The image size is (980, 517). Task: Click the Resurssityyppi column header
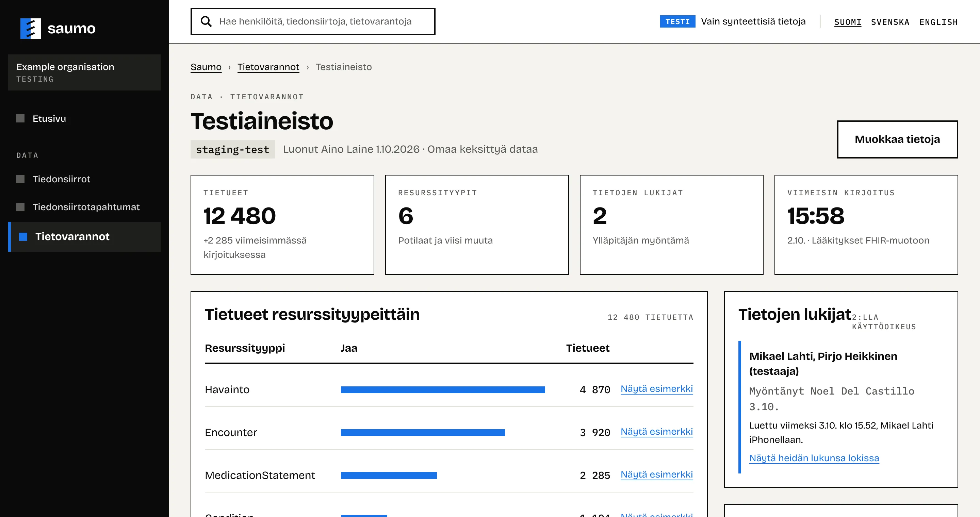245,348
